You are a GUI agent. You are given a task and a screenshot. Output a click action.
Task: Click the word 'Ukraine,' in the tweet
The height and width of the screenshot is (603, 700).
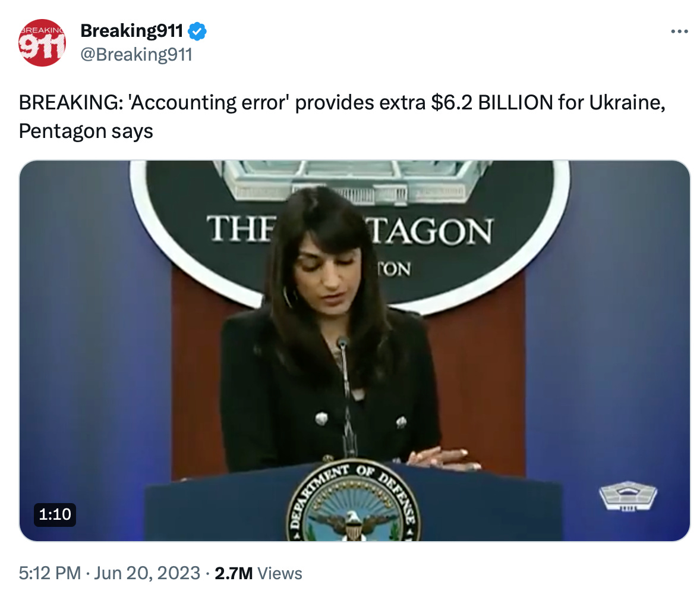point(628,103)
